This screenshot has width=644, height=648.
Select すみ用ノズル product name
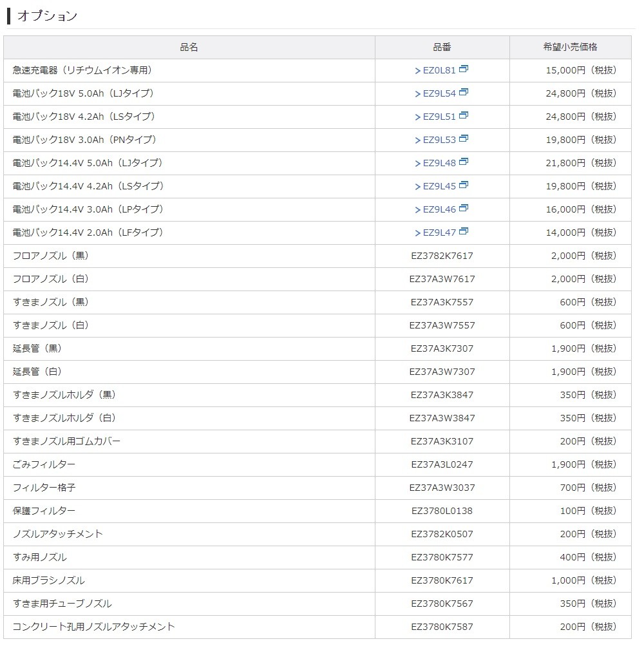(x=39, y=557)
